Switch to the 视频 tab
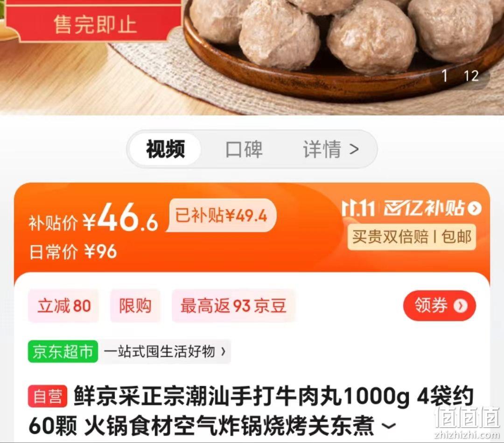 click(x=165, y=149)
